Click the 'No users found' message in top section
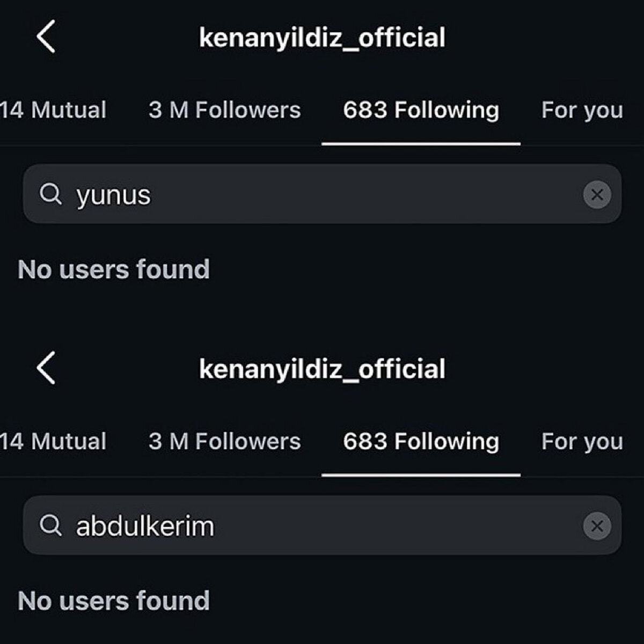Viewport: 644px width, 644px height. (114, 269)
